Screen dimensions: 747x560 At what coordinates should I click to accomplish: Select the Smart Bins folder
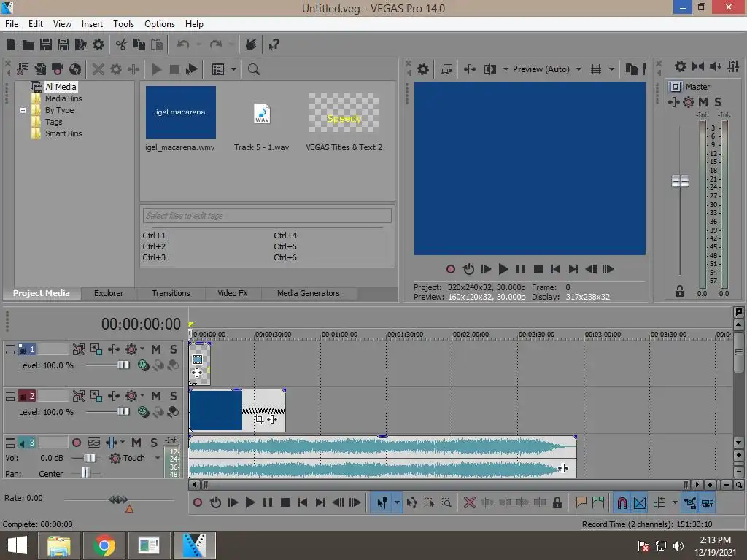point(63,134)
